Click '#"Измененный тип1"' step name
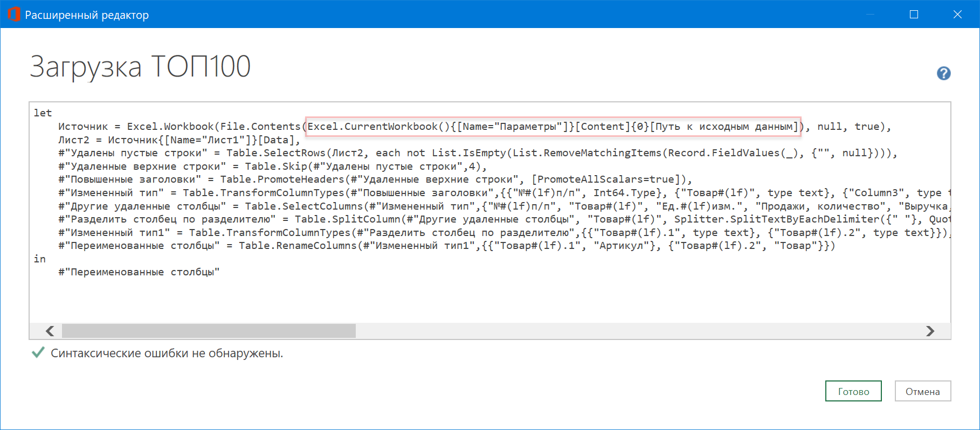 114,233
